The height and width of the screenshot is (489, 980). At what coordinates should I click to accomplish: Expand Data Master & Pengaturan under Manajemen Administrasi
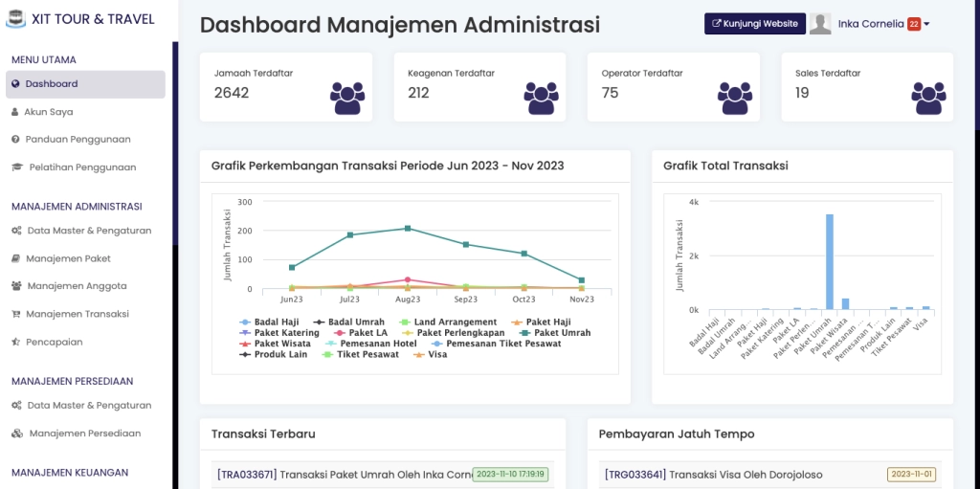tap(89, 231)
